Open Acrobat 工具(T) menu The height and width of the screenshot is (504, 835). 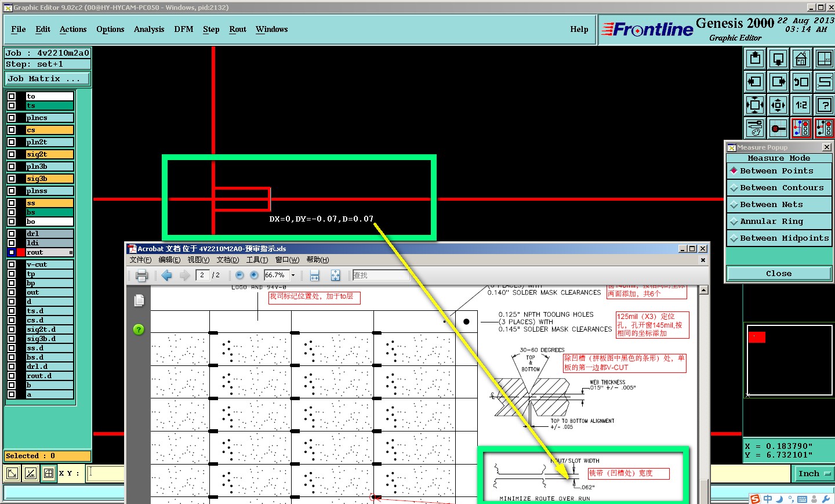(x=257, y=260)
